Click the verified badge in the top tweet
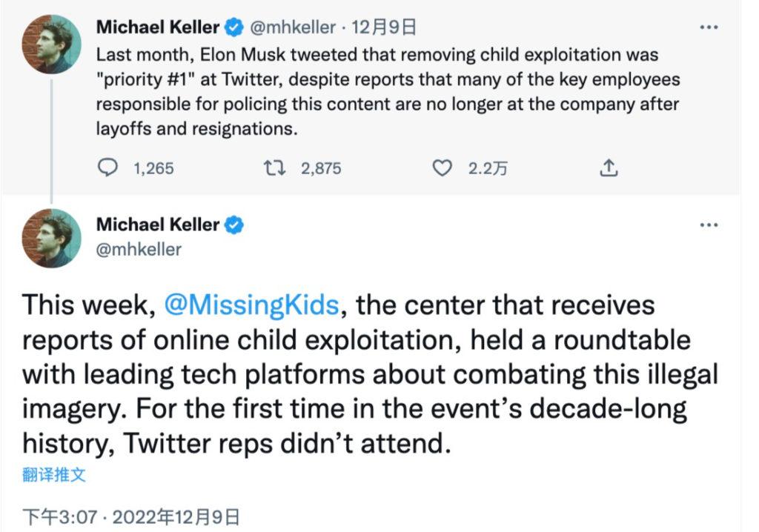 pos(233,28)
